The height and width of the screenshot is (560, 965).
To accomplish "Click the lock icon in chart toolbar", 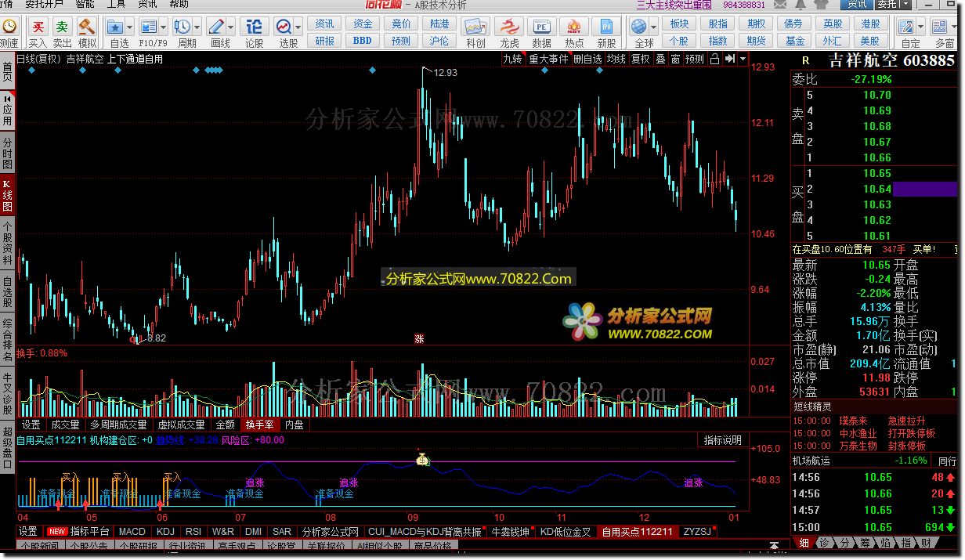I will (714, 59).
